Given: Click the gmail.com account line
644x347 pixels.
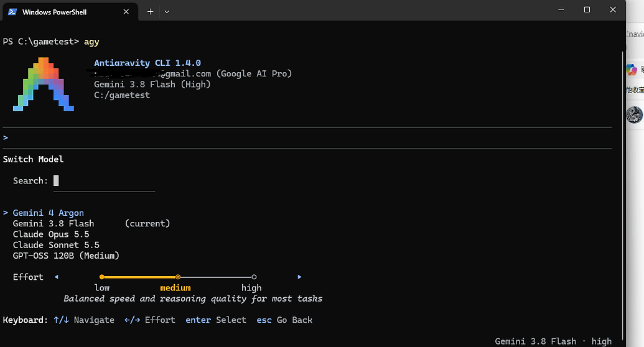Looking at the screenshot, I should [x=193, y=73].
